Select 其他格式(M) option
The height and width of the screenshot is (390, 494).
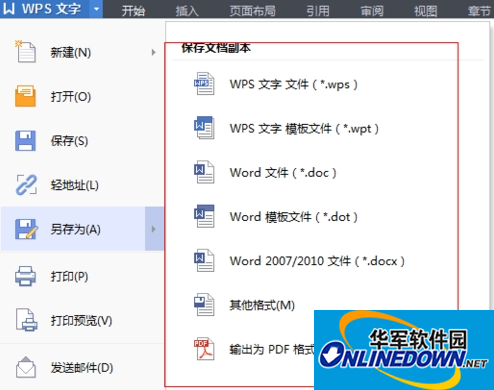point(262,305)
